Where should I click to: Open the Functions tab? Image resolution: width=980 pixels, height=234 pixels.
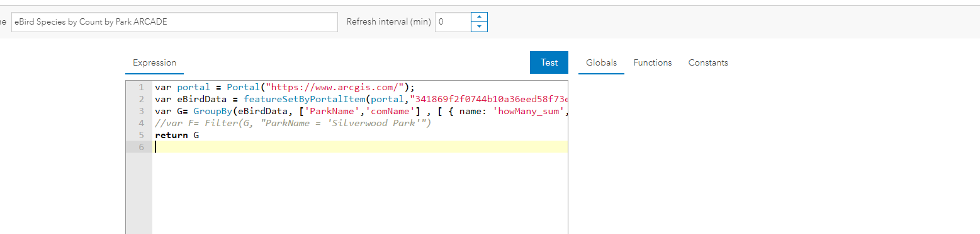tap(652, 62)
